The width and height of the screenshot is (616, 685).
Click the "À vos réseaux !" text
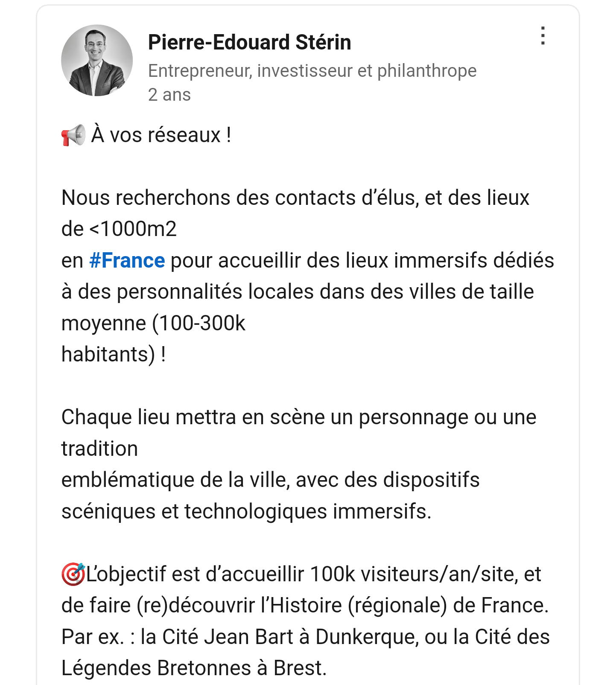(161, 135)
